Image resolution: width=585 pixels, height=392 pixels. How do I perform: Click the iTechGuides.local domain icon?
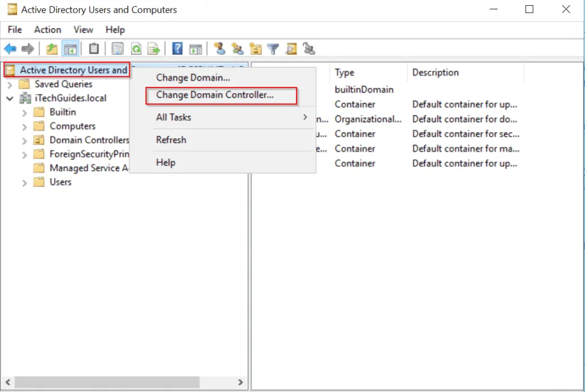(x=25, y=98)
